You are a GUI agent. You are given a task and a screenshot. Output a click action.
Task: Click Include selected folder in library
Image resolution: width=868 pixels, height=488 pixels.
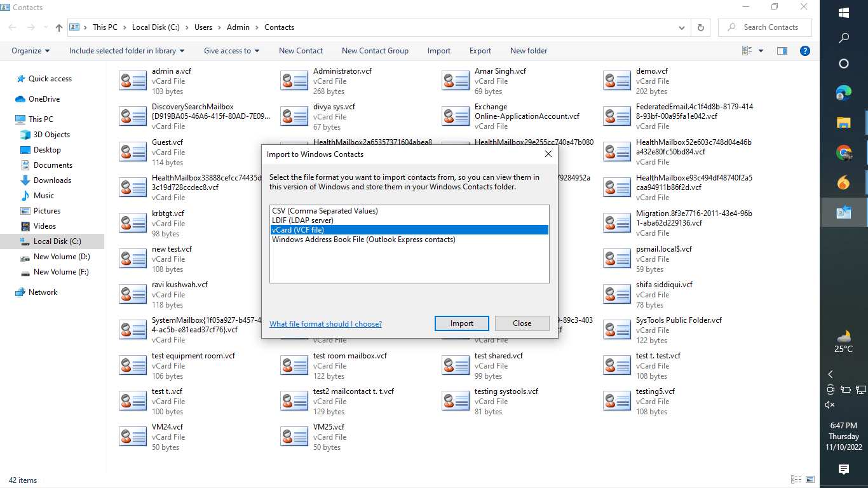(126, 51)
